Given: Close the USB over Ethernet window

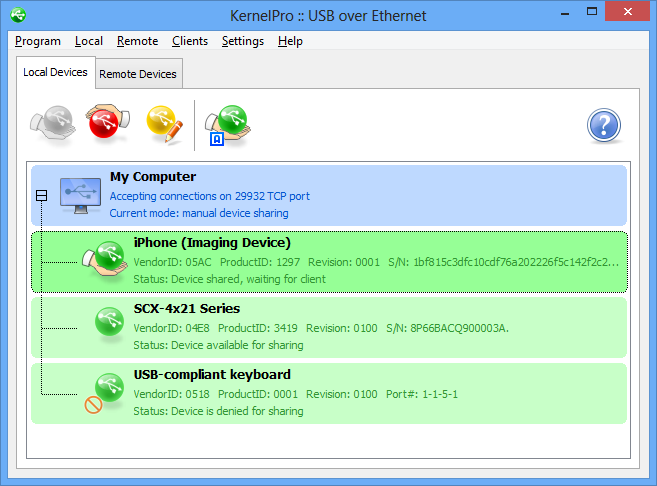Looking at the screenshot, I should pos(627,11).
